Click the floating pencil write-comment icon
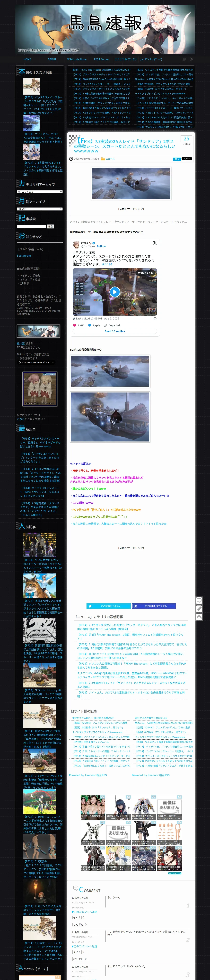The width and height of the screenshot is (210, 980). pyautogui.click(x=199, y=609)
